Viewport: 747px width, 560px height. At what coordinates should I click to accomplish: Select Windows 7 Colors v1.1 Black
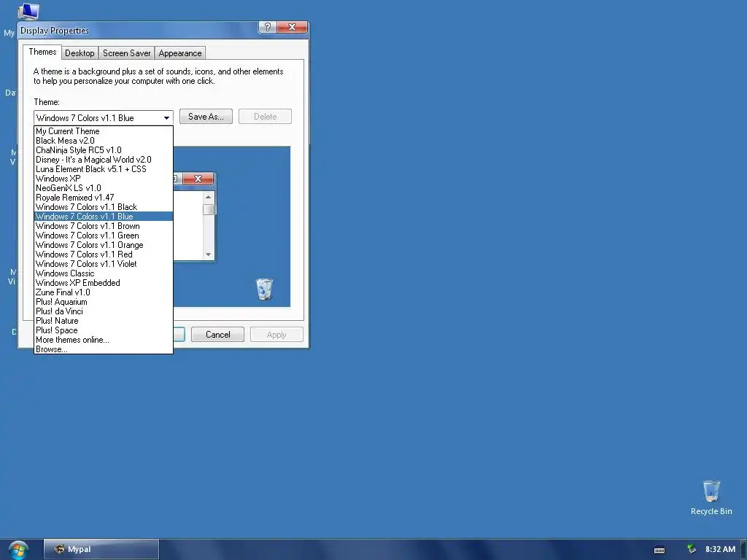click(104, 207)
